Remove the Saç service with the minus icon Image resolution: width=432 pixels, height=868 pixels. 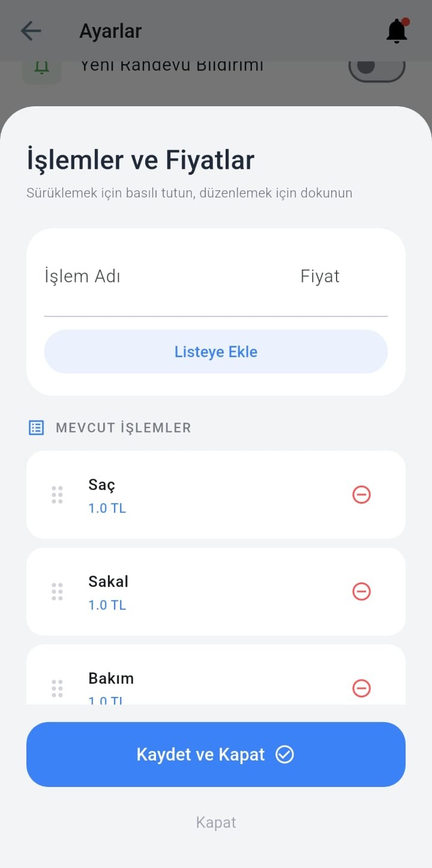point(361,495)
